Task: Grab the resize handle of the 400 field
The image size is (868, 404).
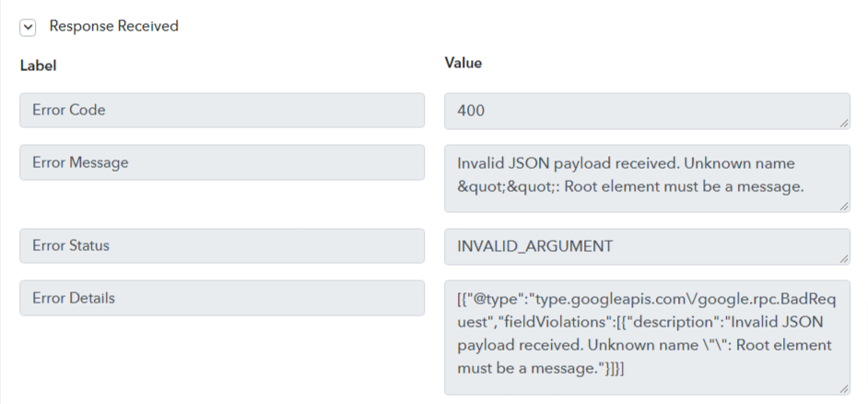Action: coord(844,123)
